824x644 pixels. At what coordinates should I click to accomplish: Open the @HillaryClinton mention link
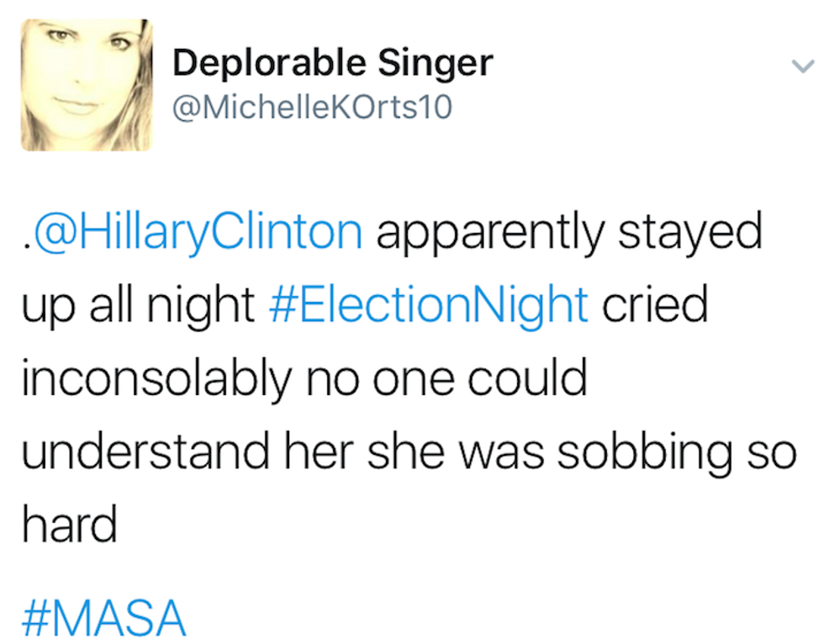[x=195, y=232]
